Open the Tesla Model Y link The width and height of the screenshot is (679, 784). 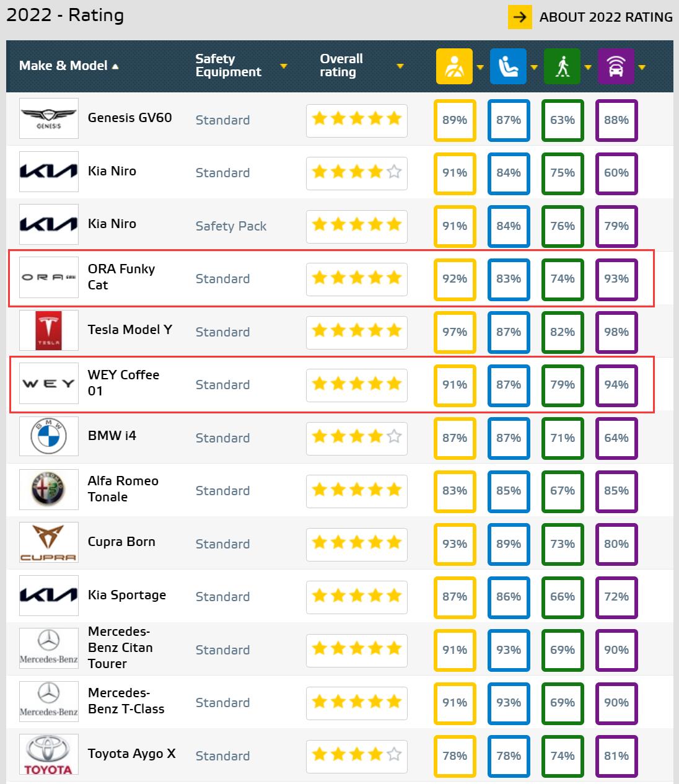point(130,330)
